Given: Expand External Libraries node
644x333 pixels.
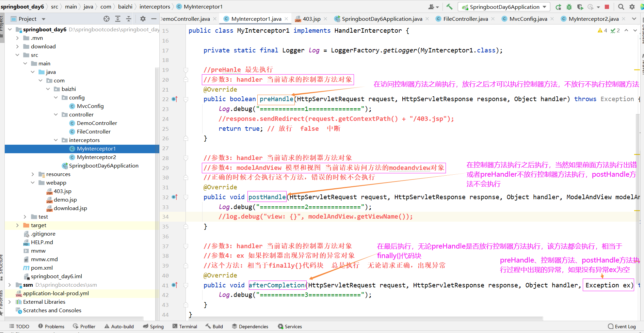Looking at the screenshot, I should point(10,302).
